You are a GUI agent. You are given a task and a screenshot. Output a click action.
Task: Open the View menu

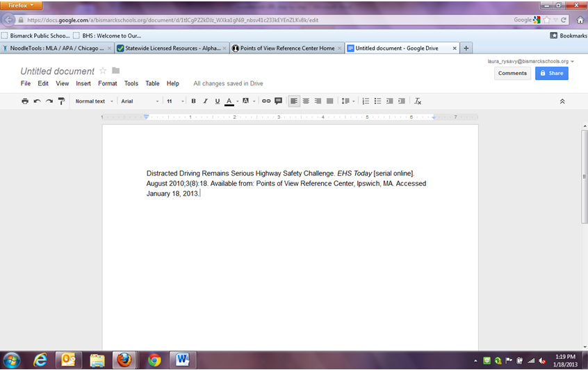coord(63,83)
